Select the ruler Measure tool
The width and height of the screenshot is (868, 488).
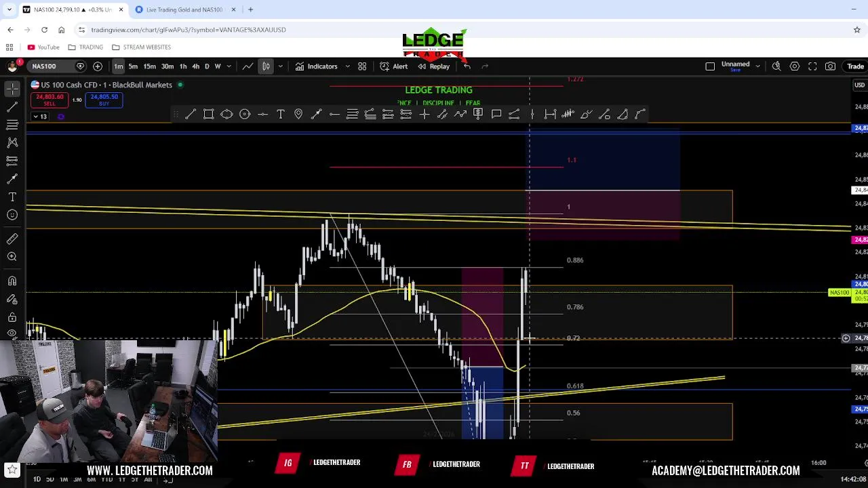pyautogui.click(x=12, y=239)
